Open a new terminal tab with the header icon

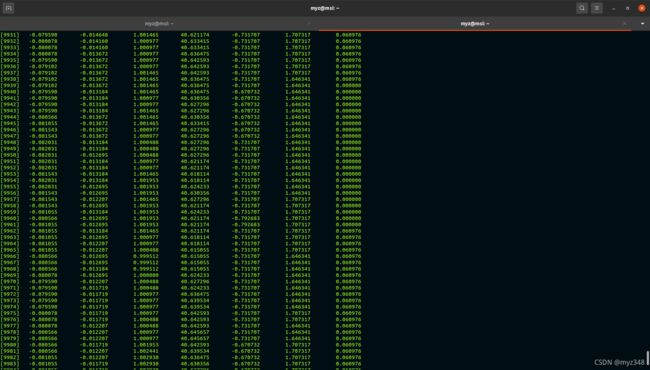(x=8, y=8)
